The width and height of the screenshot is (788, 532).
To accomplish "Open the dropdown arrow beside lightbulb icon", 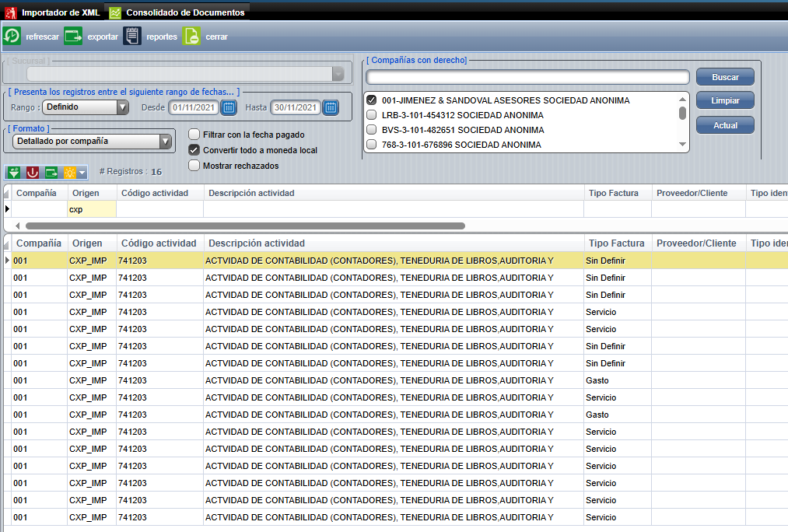I will (82, 172).
